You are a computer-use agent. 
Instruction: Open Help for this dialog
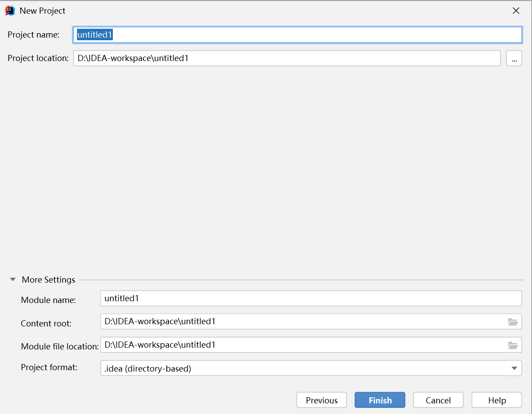(x=497, y=400)
